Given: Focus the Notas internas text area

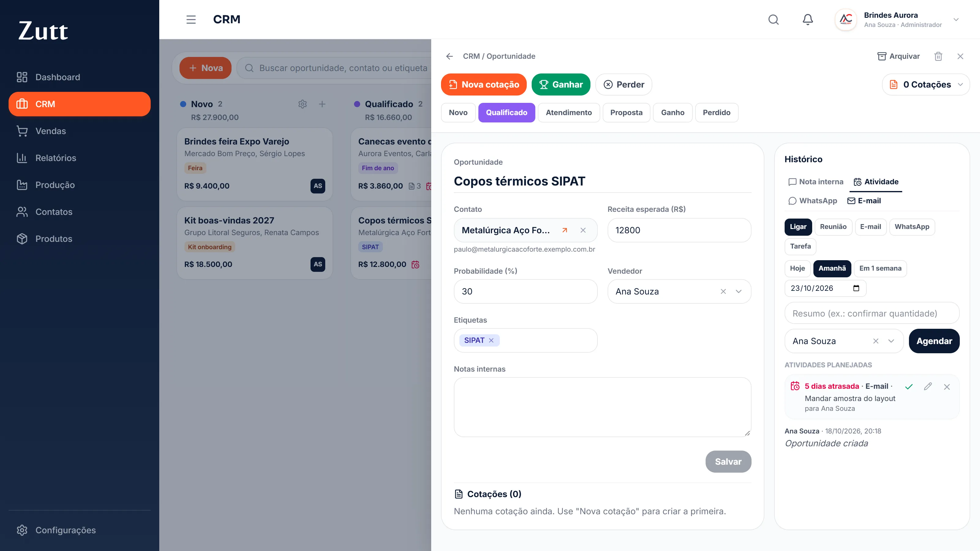Looking at the screenshot, I should [602, 407].
